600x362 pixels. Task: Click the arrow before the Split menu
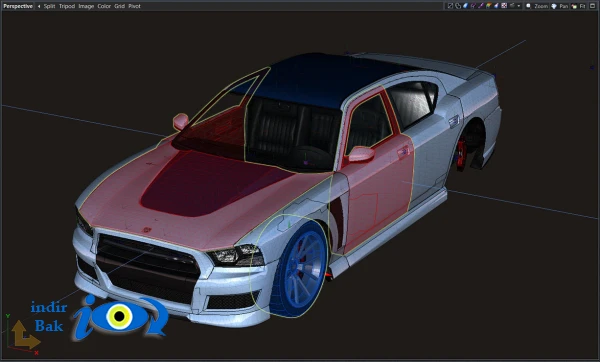(x=39, y=6)
